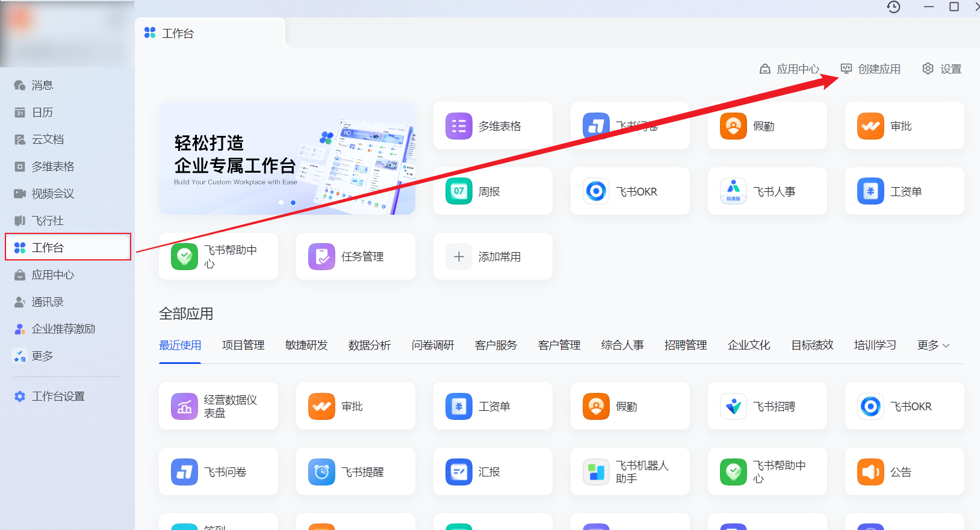Open the 飞书机器人助手 app
Viewport: 980px width, 530px height.
[630, 472]
